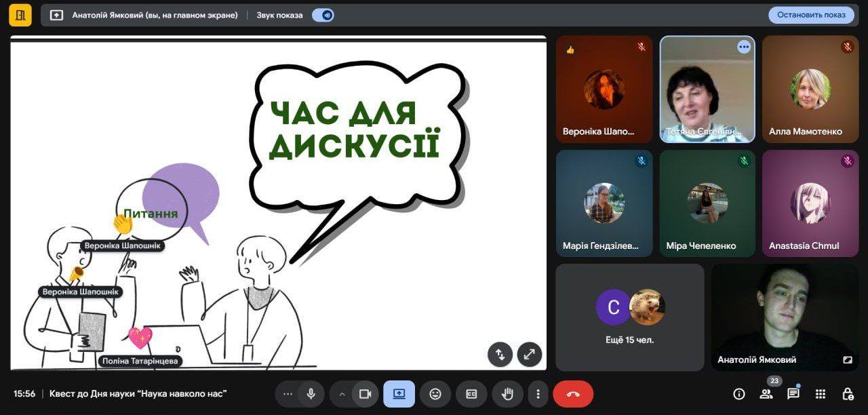Open the chat panel
The width and height of the screenshot is (868, 415).
click(793, 394)
